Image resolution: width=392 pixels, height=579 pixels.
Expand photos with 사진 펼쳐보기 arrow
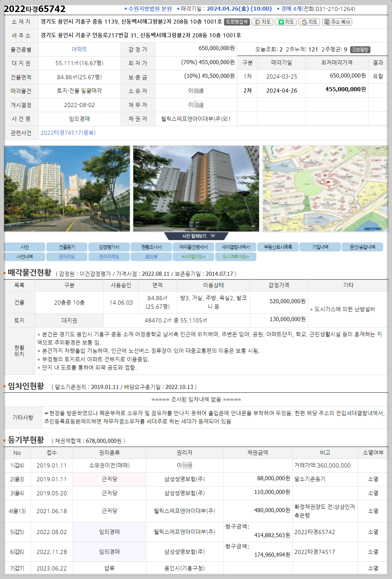213,236
